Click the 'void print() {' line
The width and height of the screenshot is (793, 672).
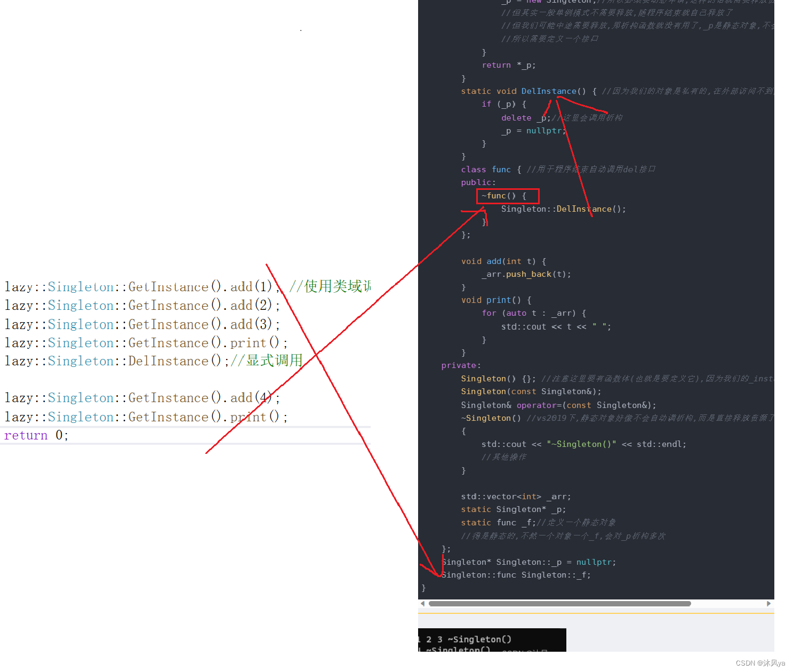[496, 300]
